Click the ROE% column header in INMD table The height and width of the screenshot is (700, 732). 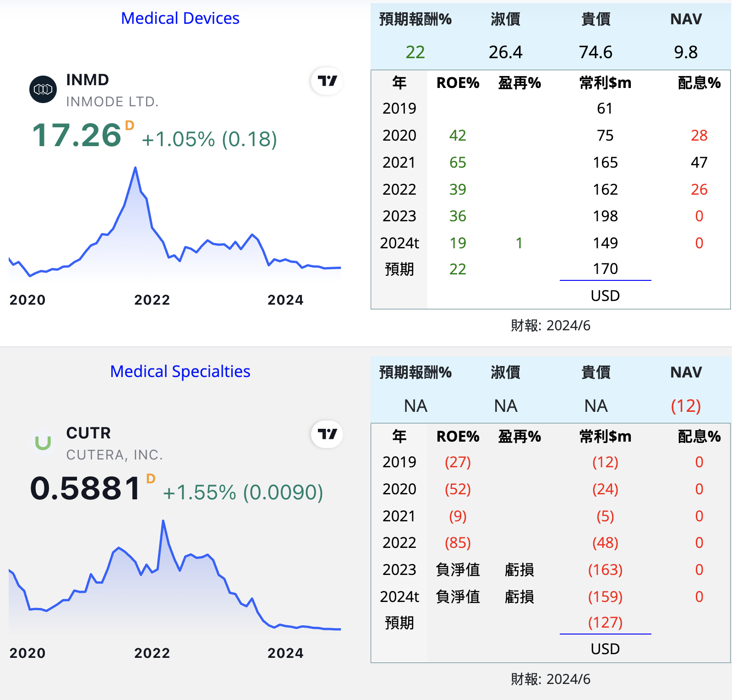tap(458, 83)
